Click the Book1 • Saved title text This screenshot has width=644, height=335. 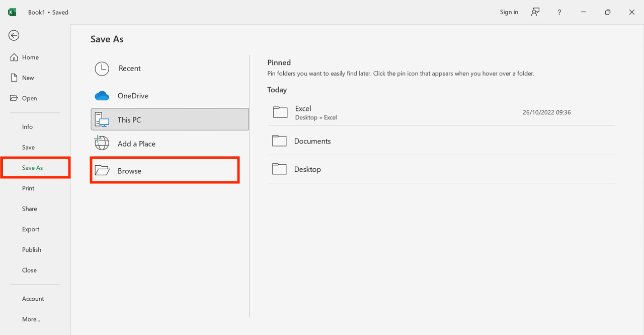click(48, 12)
